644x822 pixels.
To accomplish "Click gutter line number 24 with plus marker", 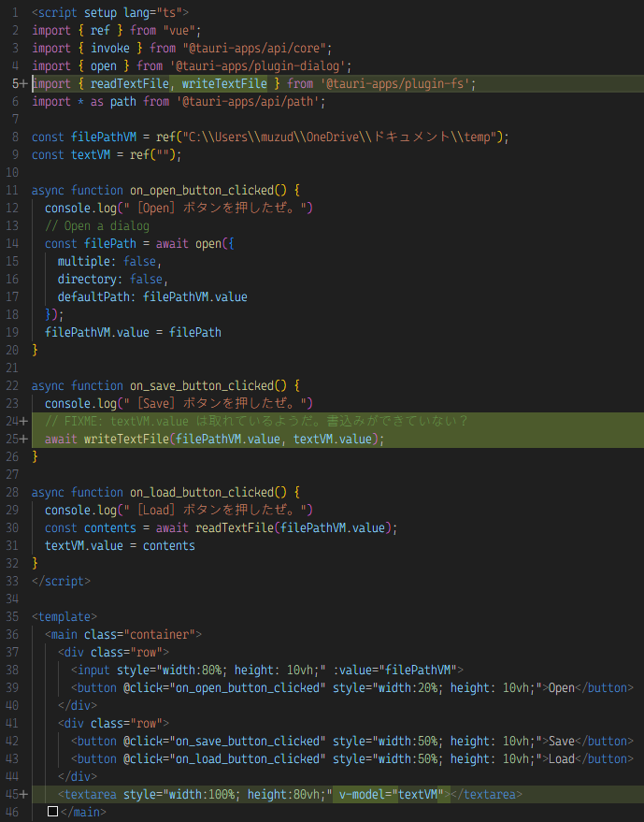I will 17,422.
